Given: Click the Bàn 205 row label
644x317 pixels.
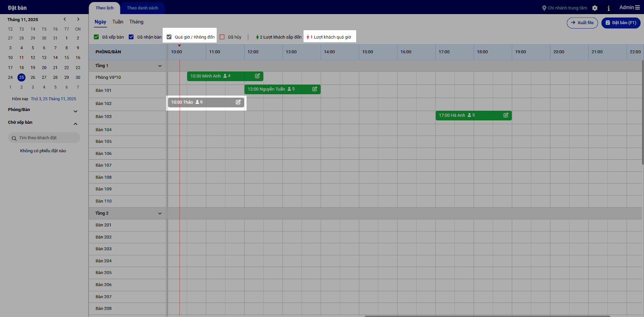Looking at the screenshot, I should (x=103, y=273).
